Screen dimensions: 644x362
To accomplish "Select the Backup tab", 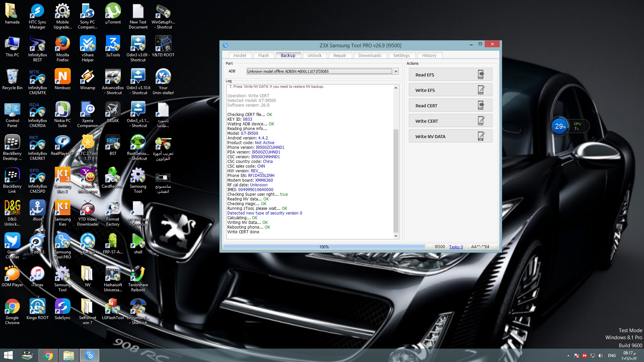I will [288, 55].
